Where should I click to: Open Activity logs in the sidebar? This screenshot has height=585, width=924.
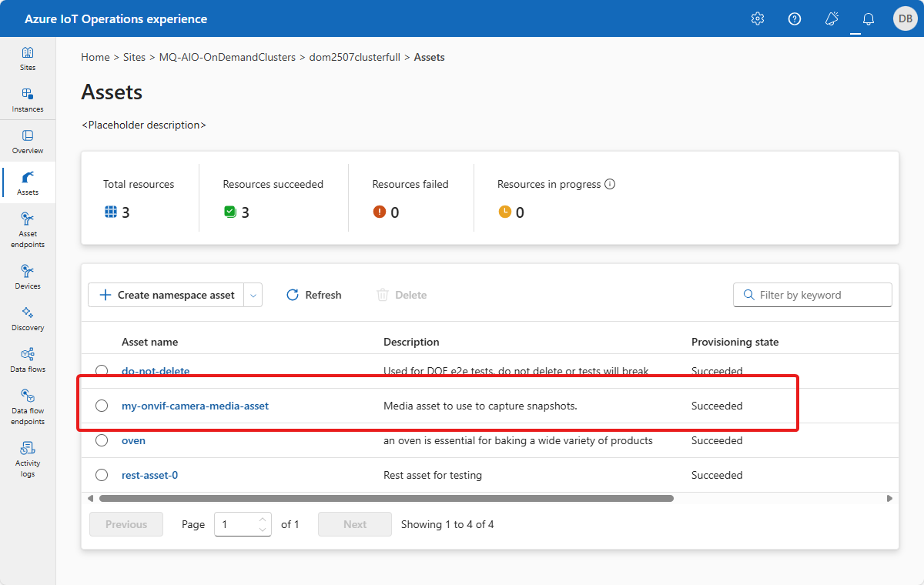click(28, 459)
